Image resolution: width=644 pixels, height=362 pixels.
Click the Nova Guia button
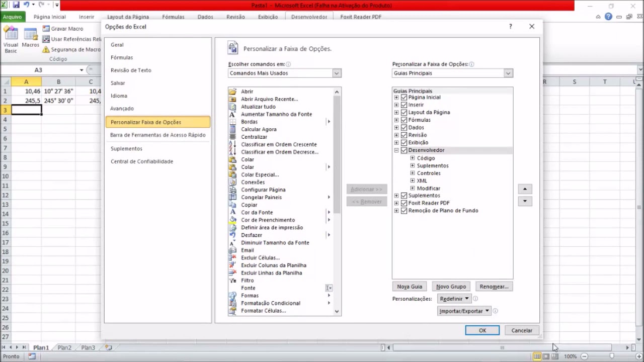[410, 287]
